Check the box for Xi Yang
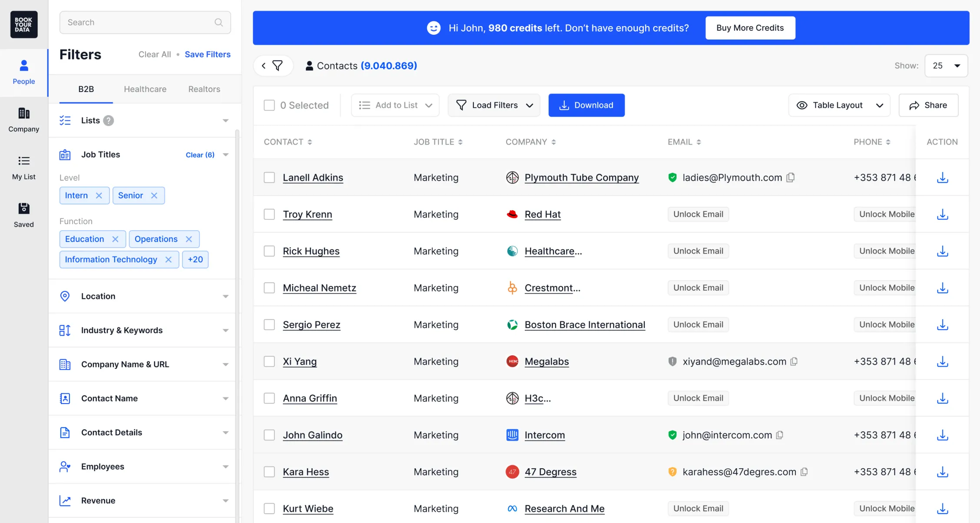 [x=269, y=361]
